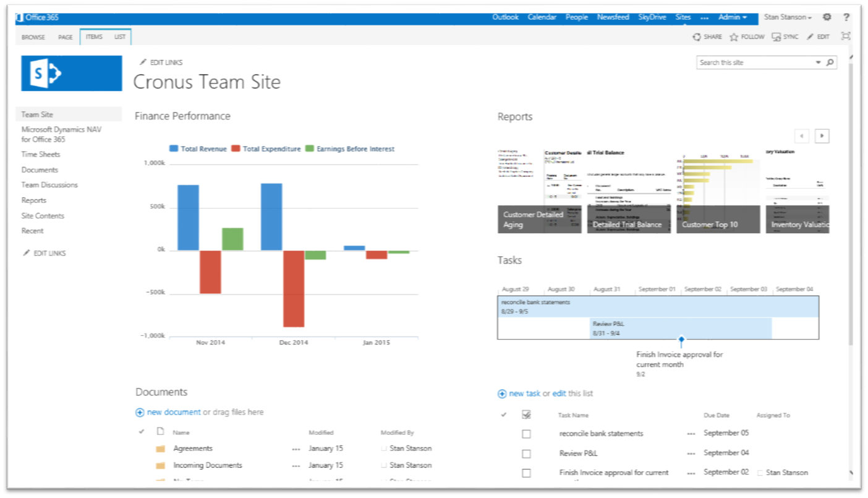Image resolution: width=868 pixels, height=498 pixels.
Task: Click the Edit Links pencil above site title
Action: tap(143, 62)
